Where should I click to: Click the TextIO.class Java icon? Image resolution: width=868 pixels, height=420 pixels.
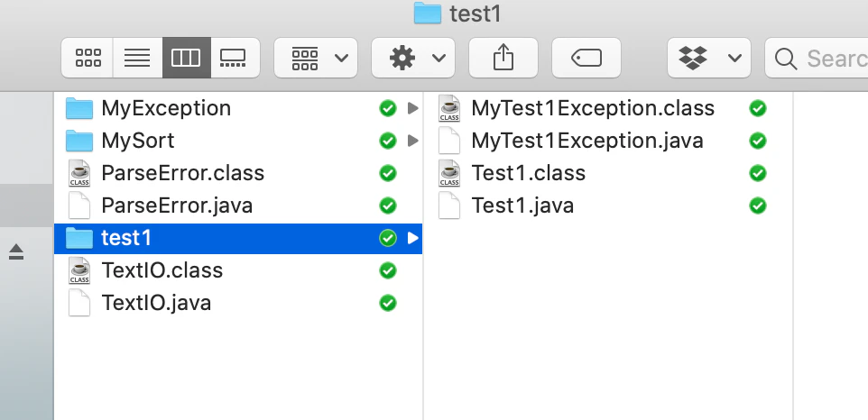[x=79, y=270]
